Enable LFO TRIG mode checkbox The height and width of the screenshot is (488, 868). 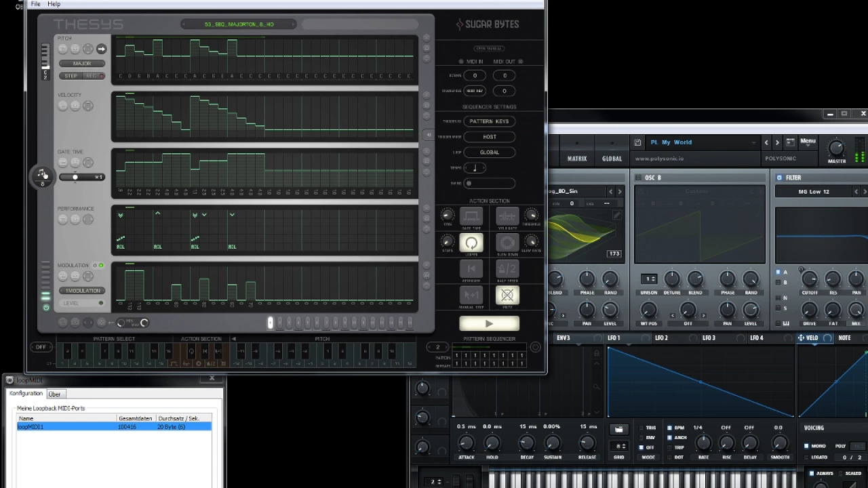642,428
